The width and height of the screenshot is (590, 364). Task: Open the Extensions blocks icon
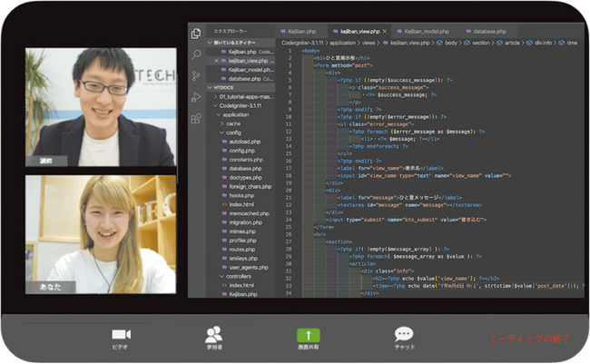click(x=196, y=119)
